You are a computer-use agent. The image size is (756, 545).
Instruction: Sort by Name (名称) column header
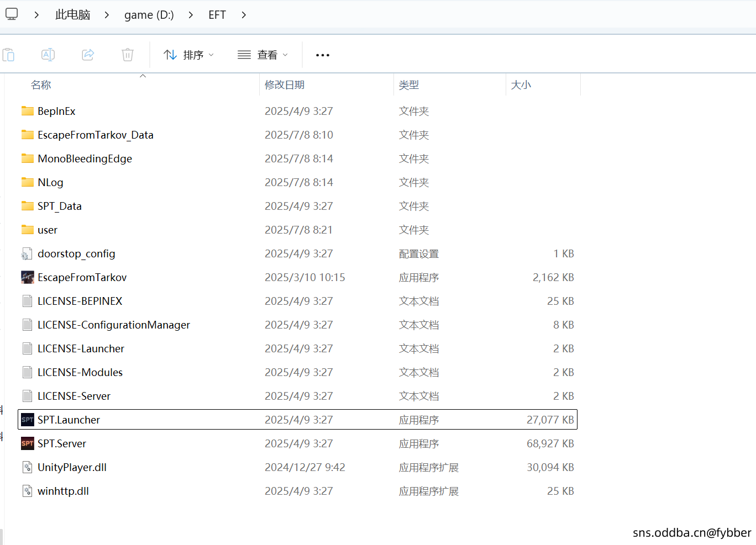coord(41,84)
